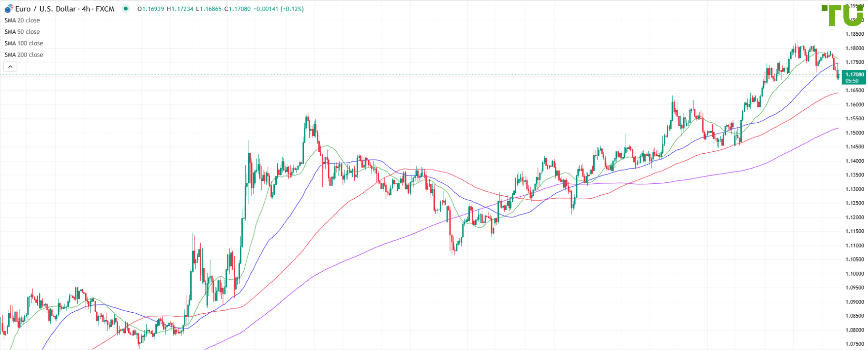The height and width of the screenshot is (350, 868).
Task: Select the SMA 200 close indicator legend
Action: pos(24,55)
